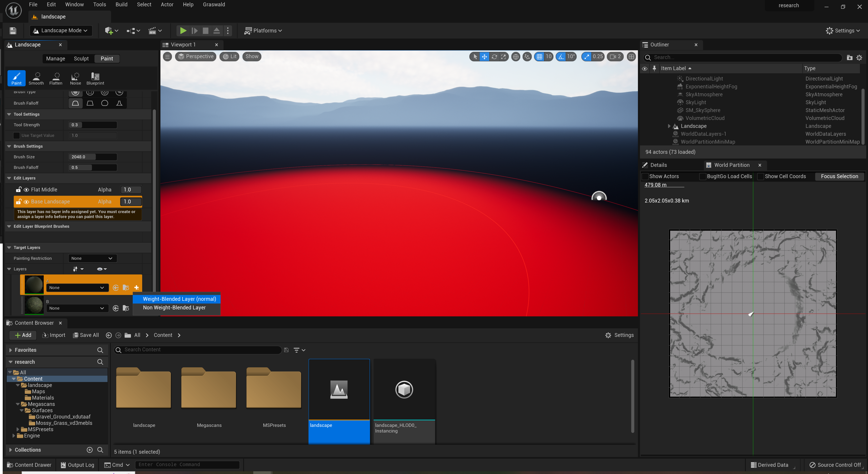The image size is (868, 474).
Task: Toggle Flat Middle layer visibility eye
Action: coord(26,190)
